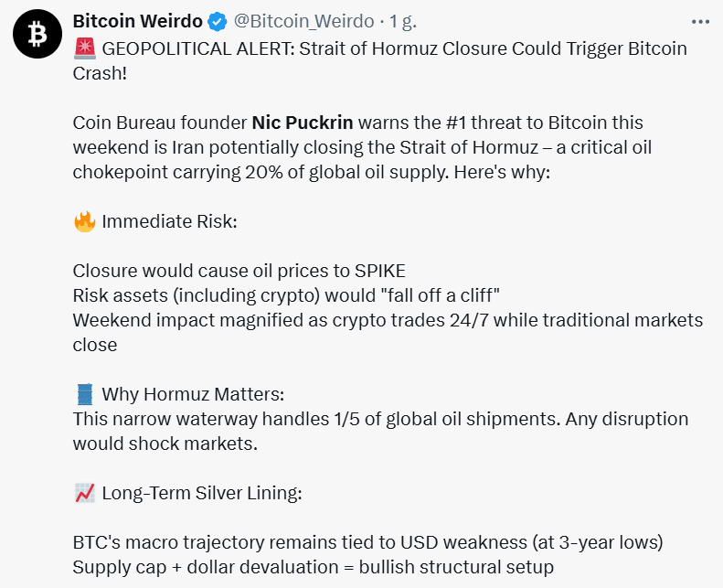Click the oil barrel emoji
723x588 pixels.
(84, 395)
